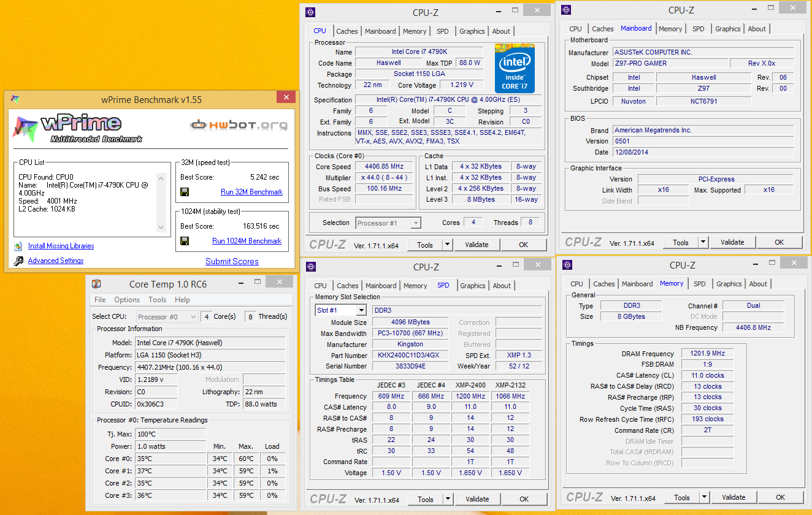Screen dimensions: 812x515
Task: Click Tools button in the Memory window
Action: click(x=682, y=497)
